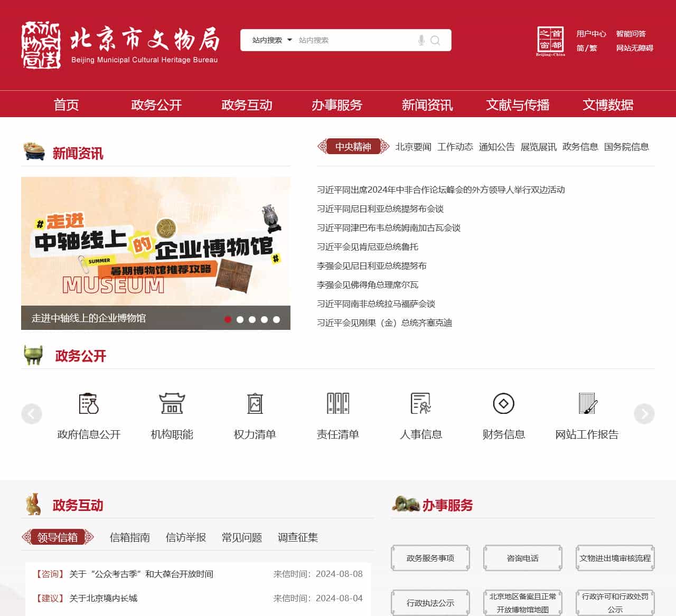Open the 政务公开 navigation menu item
The width and height of the screenshot is (676, 616).
click(156, 105)
